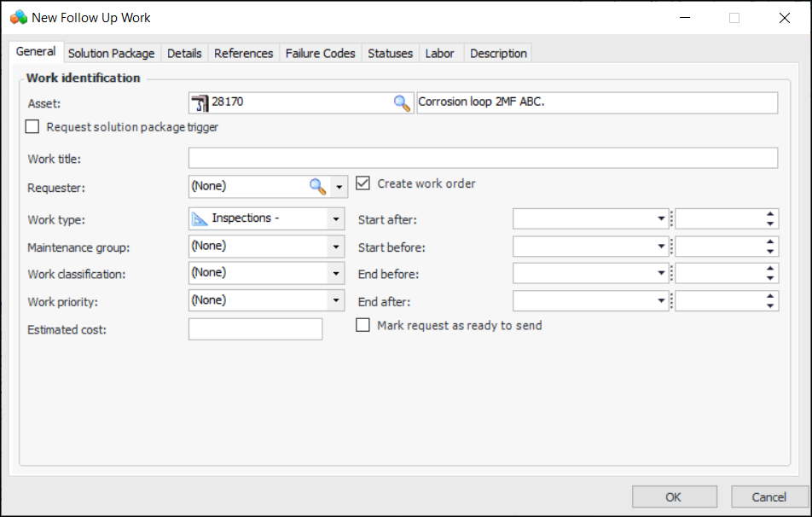This screenshot has height=517, width=812.
Task: Switch to the Solution Package tab
Action: click(x=111, y=53)
